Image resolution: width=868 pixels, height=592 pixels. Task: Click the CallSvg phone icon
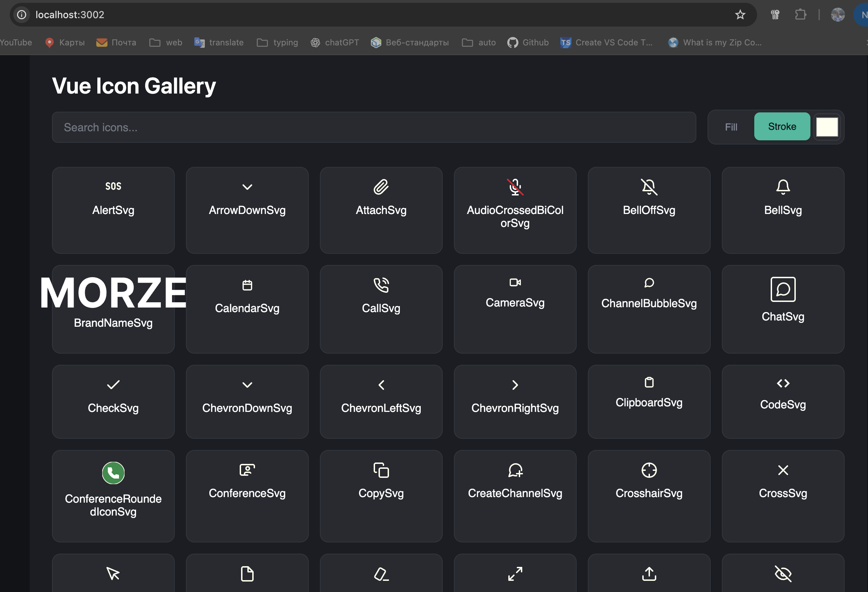click(381, 285)
